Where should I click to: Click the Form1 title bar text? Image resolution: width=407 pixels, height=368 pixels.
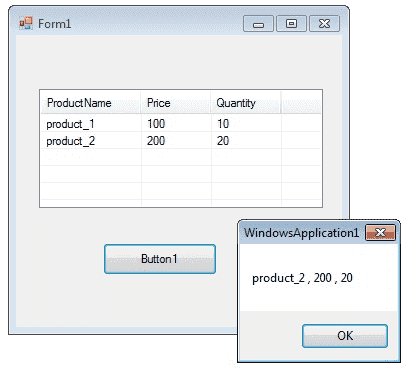click(54, 24)
